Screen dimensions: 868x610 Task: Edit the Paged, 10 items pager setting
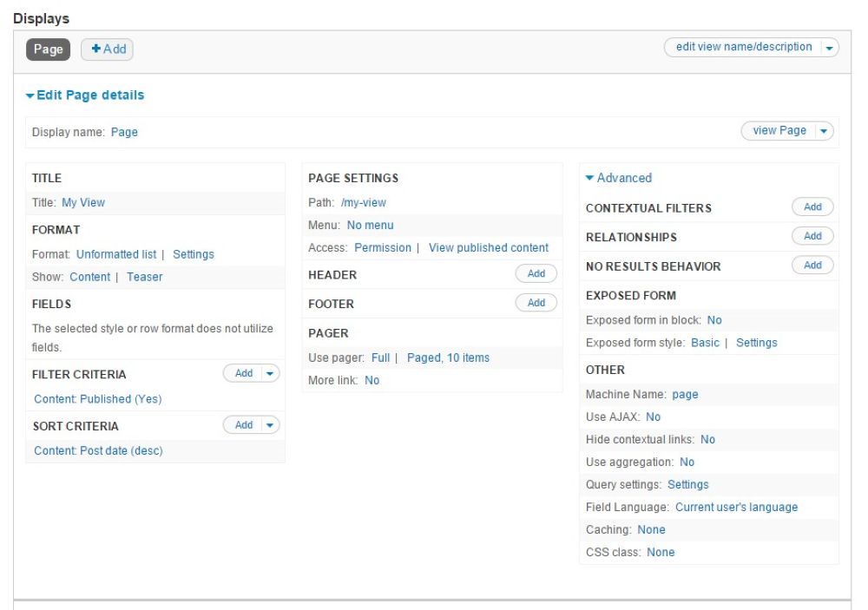click(448, 357)
